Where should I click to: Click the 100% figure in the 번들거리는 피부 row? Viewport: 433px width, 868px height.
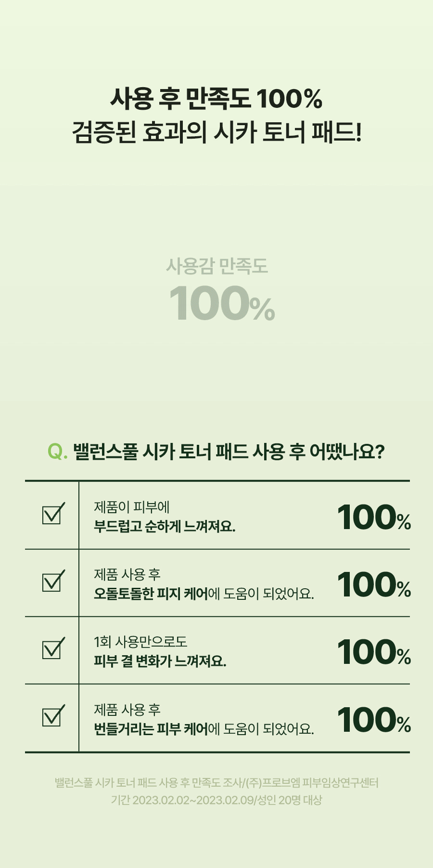tap(374, 720)
